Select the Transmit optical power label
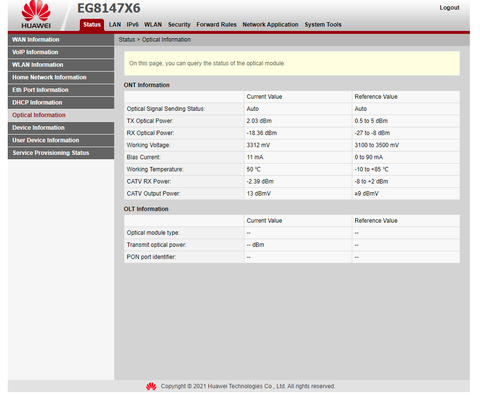Viewport: 480px width, 395px height. tap(157, 245)
